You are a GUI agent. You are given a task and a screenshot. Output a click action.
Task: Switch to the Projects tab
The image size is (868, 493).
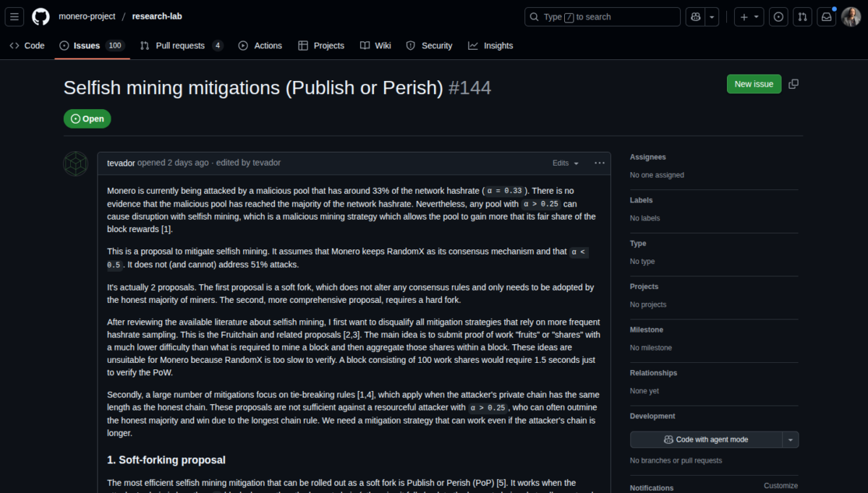click(321, 46)
